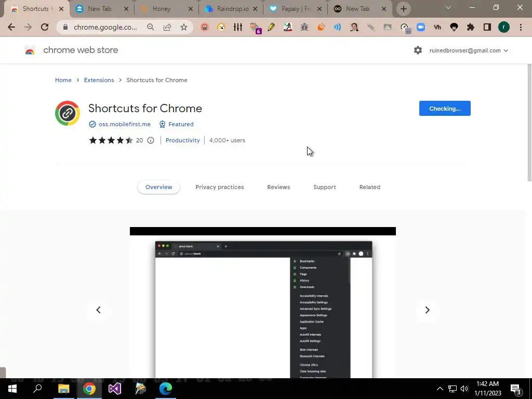Go back using the browser back arrow

pyautogui.click(x=11, y=27)
